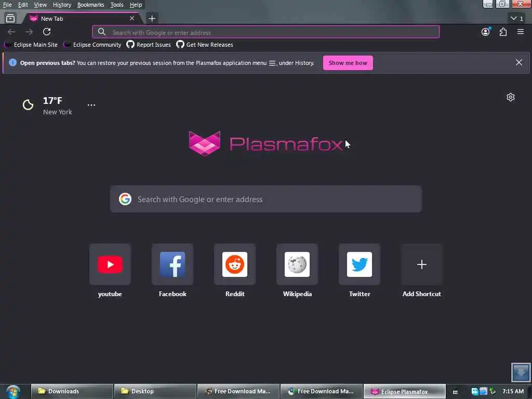
Task: Click the moon weather icon
Action: coord(28,105)
